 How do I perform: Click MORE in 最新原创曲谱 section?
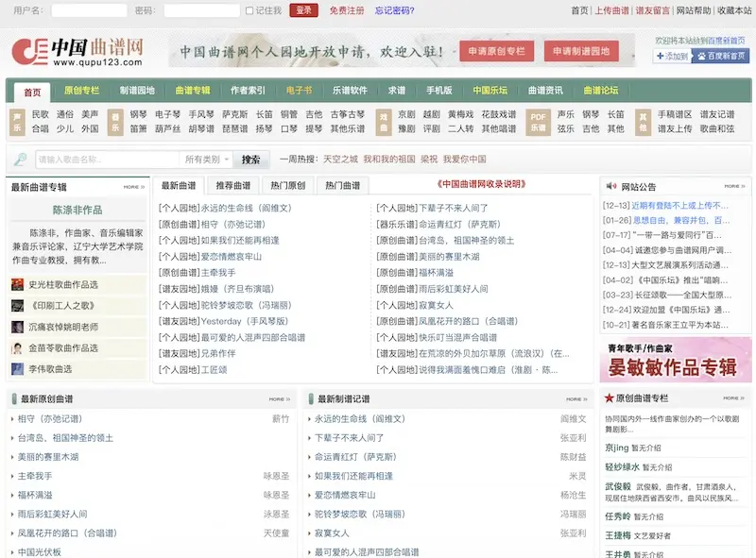pos(280,399)
